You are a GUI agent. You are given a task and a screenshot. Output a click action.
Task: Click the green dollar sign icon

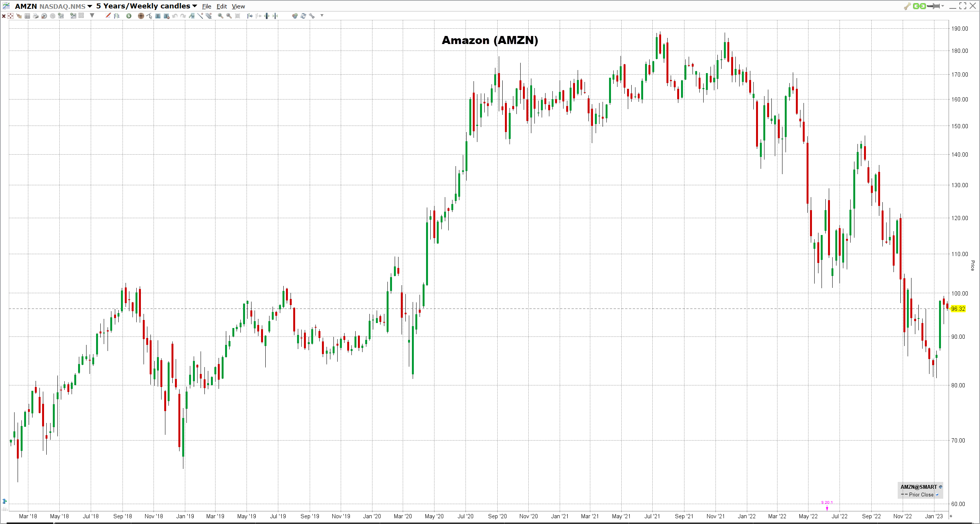129,16
